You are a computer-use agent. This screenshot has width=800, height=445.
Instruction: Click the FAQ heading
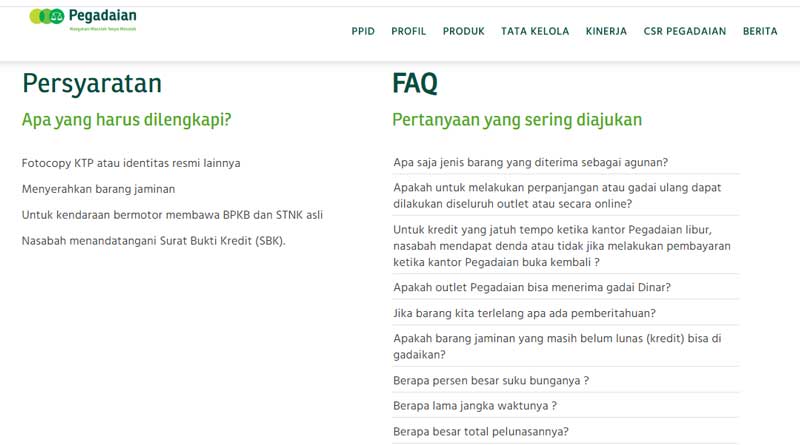click(x=415, y=84)
